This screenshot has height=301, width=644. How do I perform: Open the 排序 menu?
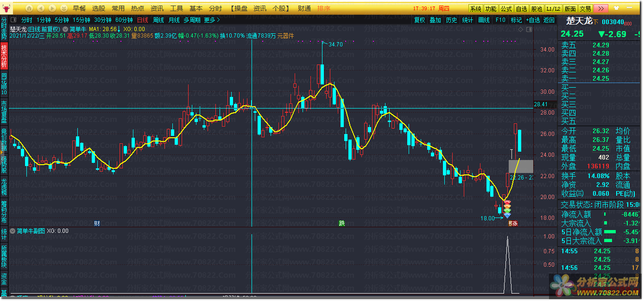(x=324, y=8)
